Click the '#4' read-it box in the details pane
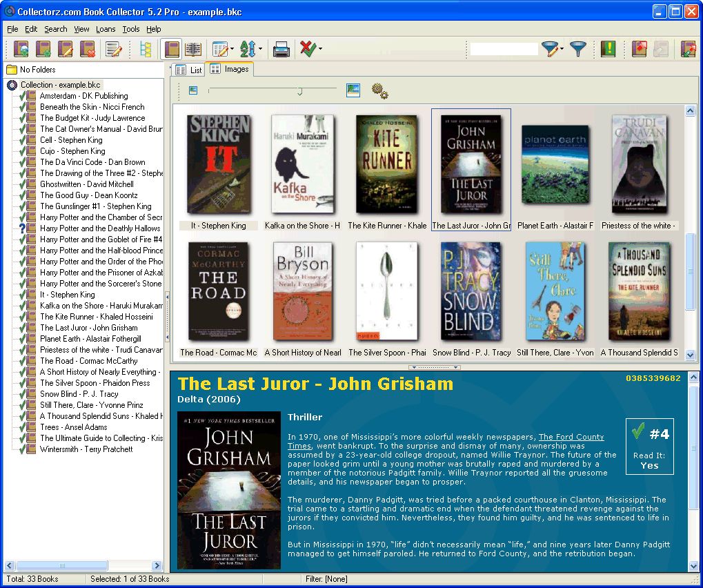The image size is (703, 588). tap(650, 447)
